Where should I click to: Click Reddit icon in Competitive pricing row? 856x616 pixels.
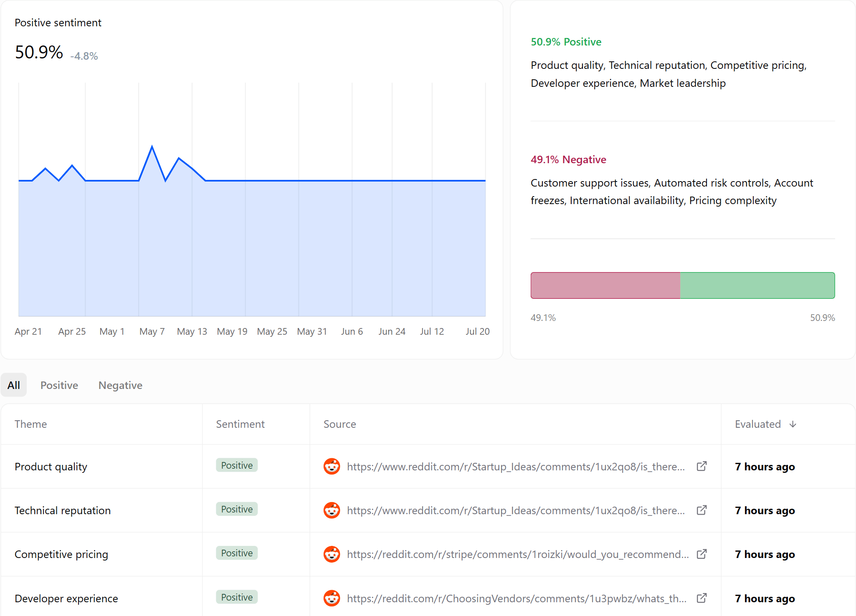point(332,554)
